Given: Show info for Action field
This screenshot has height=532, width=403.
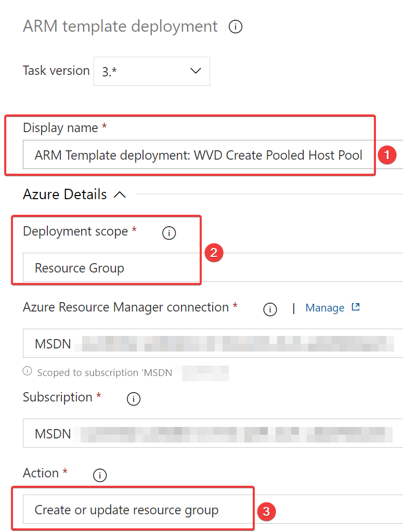Looking at the screenshot, I should [x=99, y=475].
